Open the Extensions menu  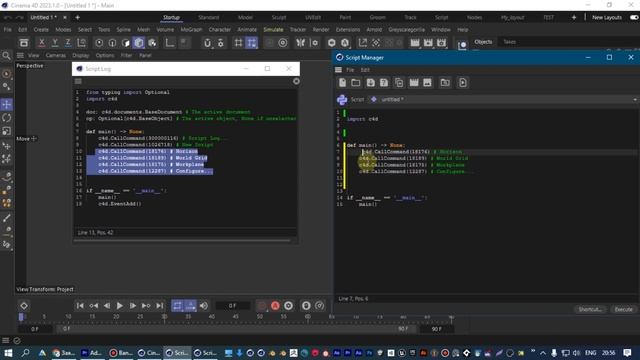(348, 29)
